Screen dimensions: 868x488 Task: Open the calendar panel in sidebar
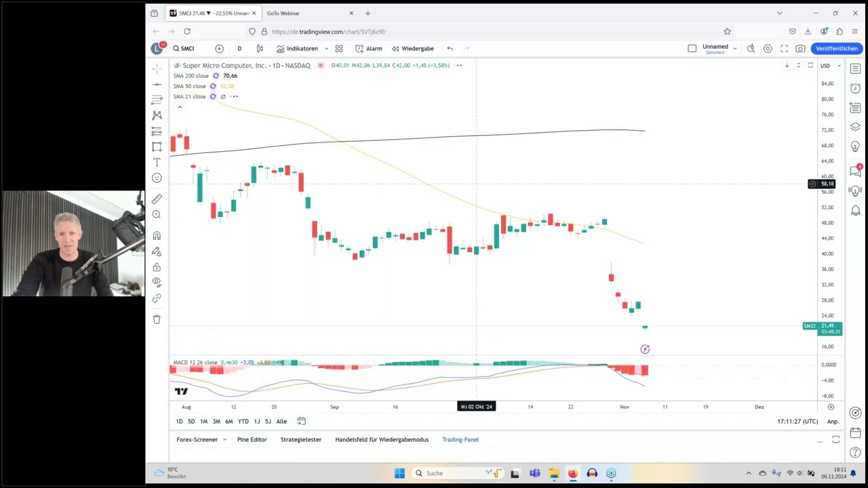[x=855, y=432]
